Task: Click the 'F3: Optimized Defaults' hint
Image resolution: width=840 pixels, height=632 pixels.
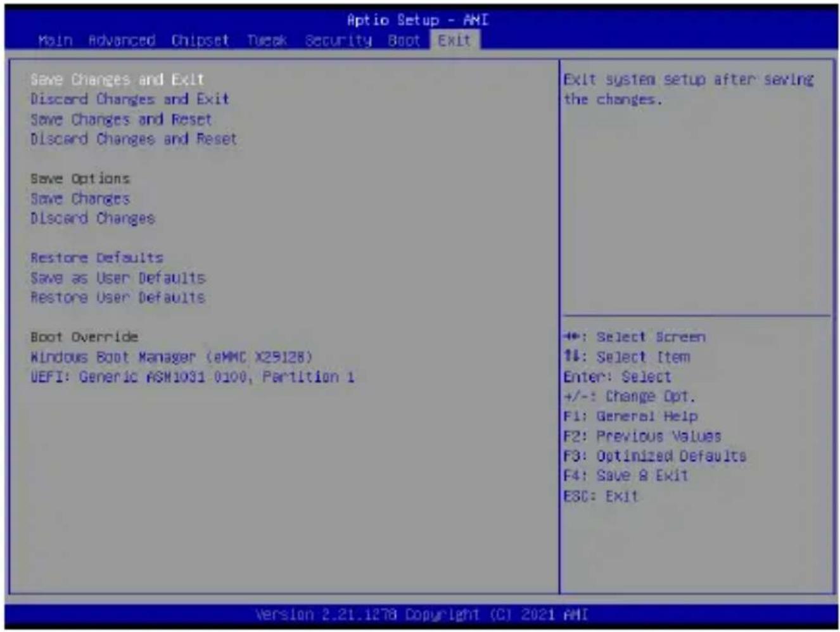Action: 655,456
